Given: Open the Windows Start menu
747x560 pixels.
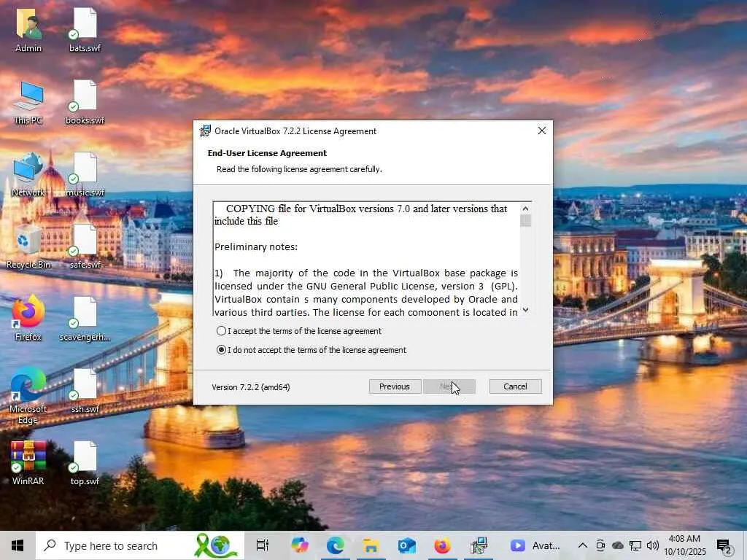Looking at the screenshot, I should 18,545.
